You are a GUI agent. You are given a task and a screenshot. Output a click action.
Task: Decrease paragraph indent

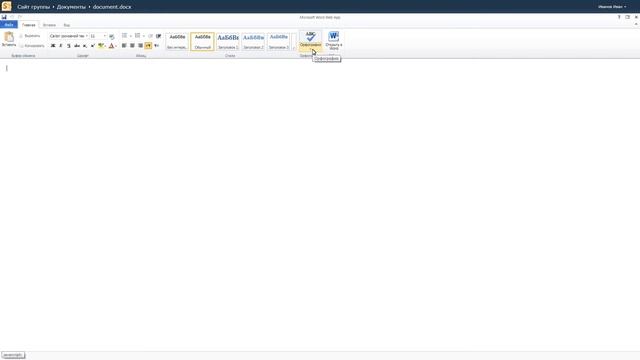click(x=150, y=36)
